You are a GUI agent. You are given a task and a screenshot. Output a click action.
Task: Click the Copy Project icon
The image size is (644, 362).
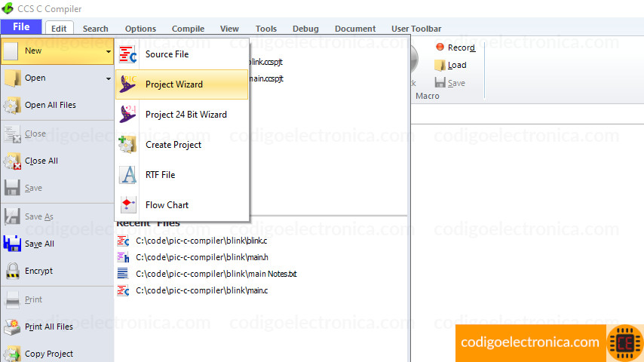(x=12, y=354)
